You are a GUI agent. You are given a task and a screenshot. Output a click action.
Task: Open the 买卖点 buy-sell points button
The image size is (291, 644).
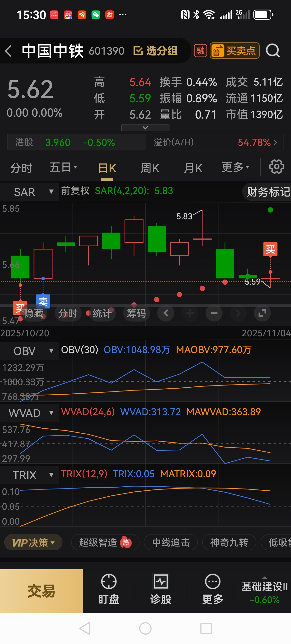point(234,51)
